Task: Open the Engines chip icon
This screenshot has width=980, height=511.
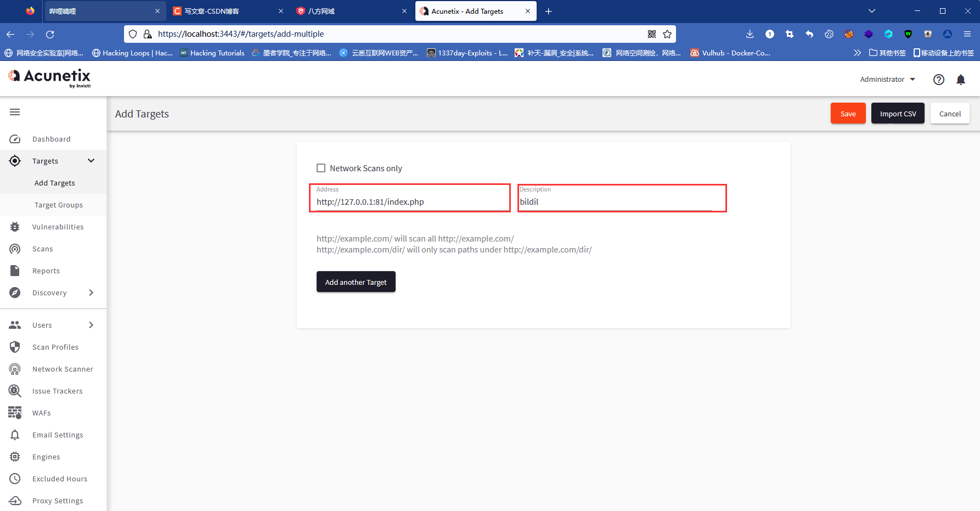Action: pyautogui.click(x=15, y=457)
